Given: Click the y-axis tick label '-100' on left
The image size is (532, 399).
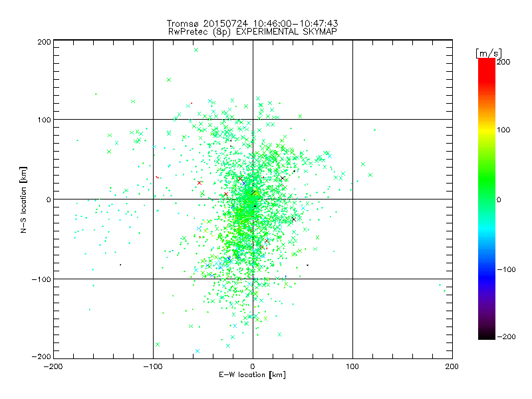Looking at the screenshot, I should (x=41, y=279).
